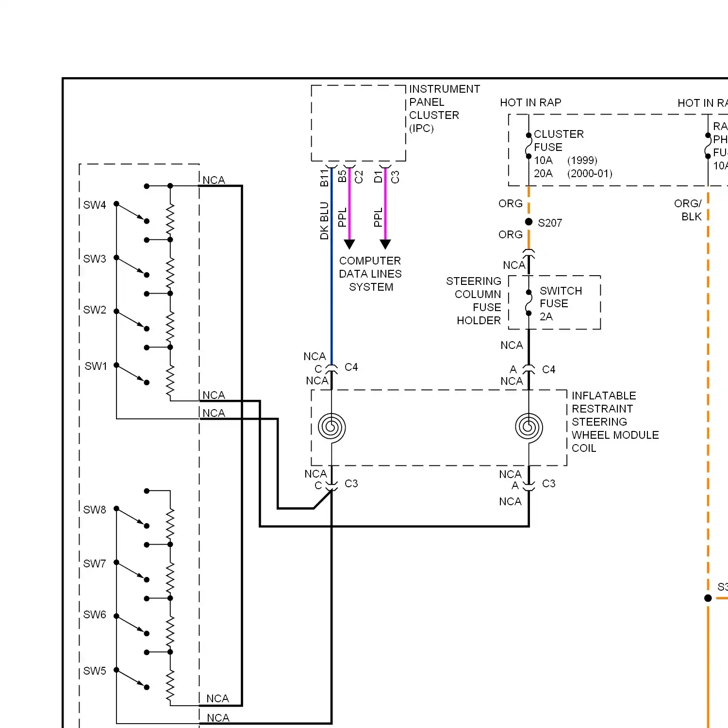
Task: Click the C4 label on the dark blue wire
Action: [351, 367]
